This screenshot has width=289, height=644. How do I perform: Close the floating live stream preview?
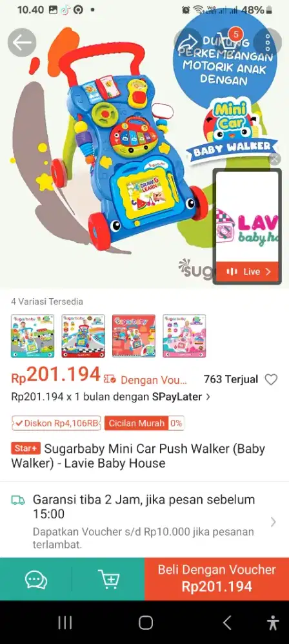point(275,159)
